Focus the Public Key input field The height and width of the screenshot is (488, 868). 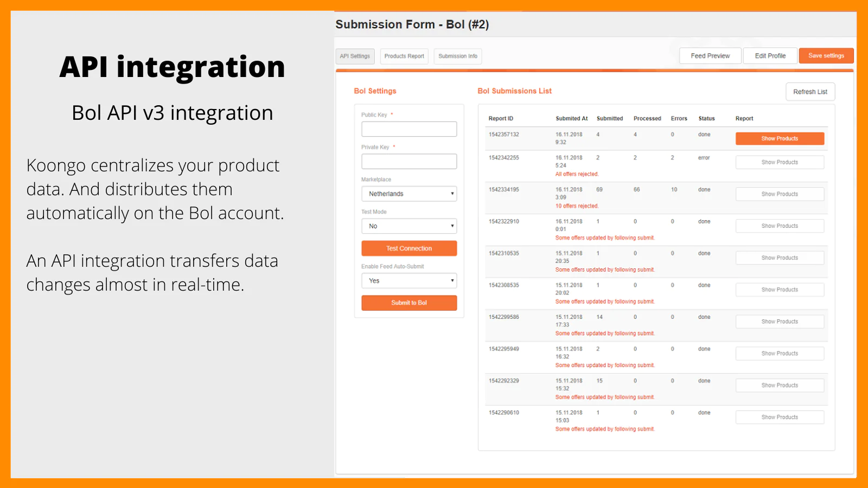409,129
